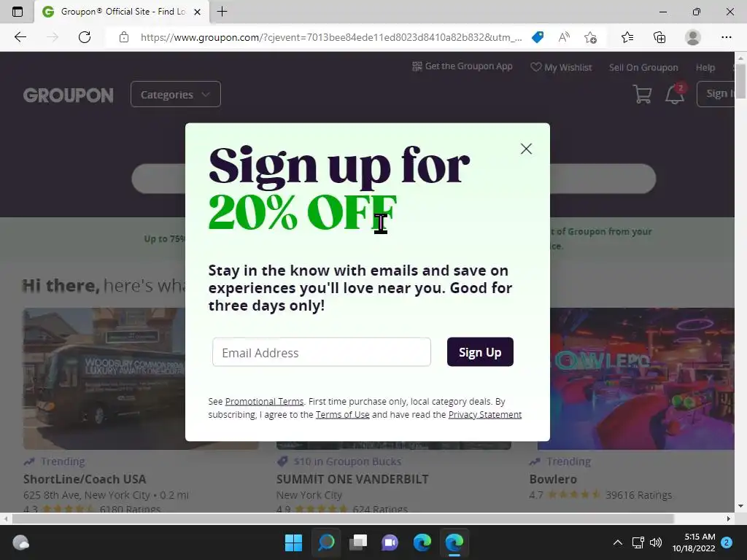
Task: Open the Promotional Terms link
Action: point(264,402)
